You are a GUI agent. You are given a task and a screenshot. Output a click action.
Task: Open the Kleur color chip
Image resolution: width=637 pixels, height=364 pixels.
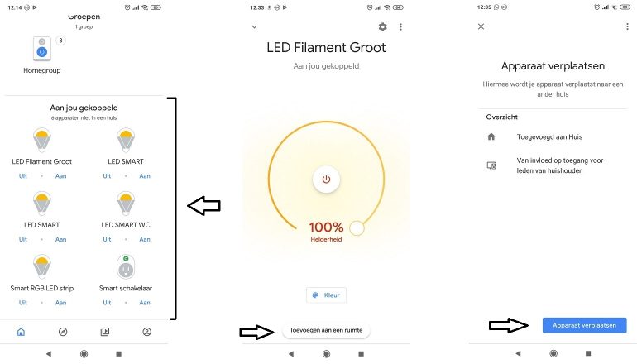click(x=326, y=295)
